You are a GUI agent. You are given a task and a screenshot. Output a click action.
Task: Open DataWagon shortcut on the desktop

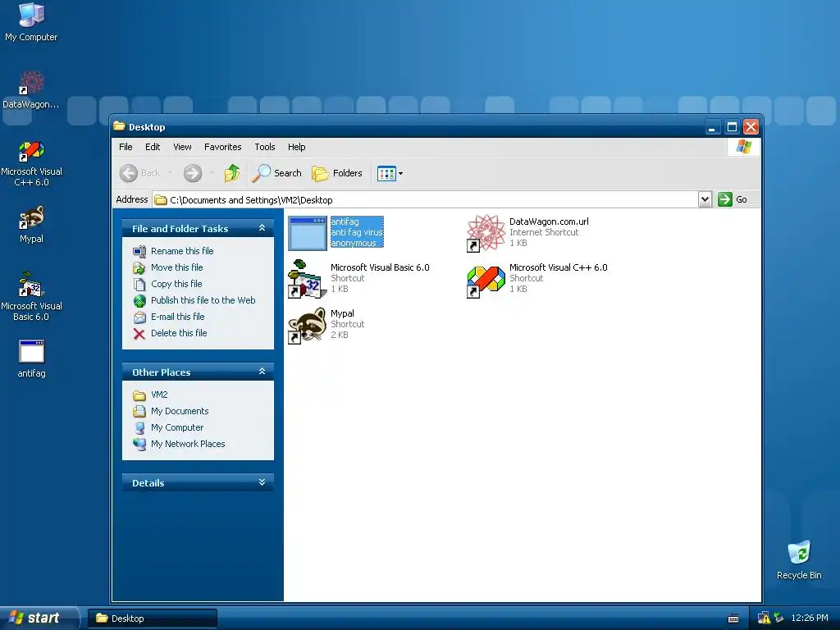click(x=31, y=90)
